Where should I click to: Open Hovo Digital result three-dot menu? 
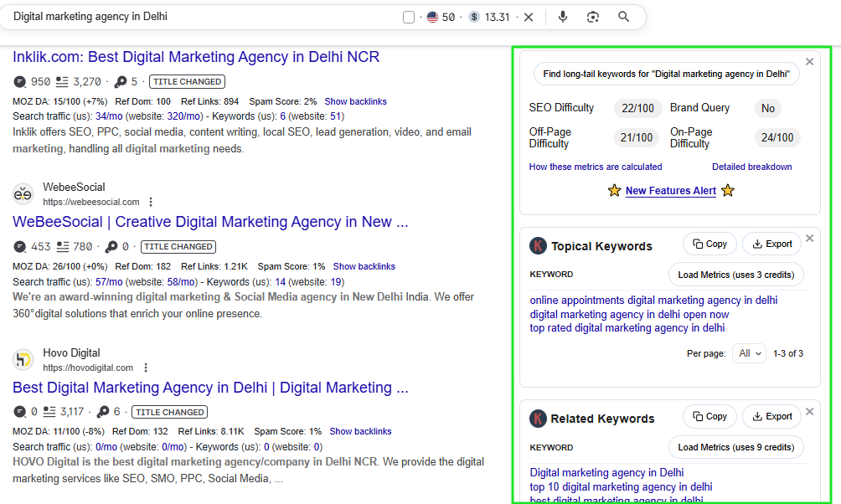coord(146,368)
